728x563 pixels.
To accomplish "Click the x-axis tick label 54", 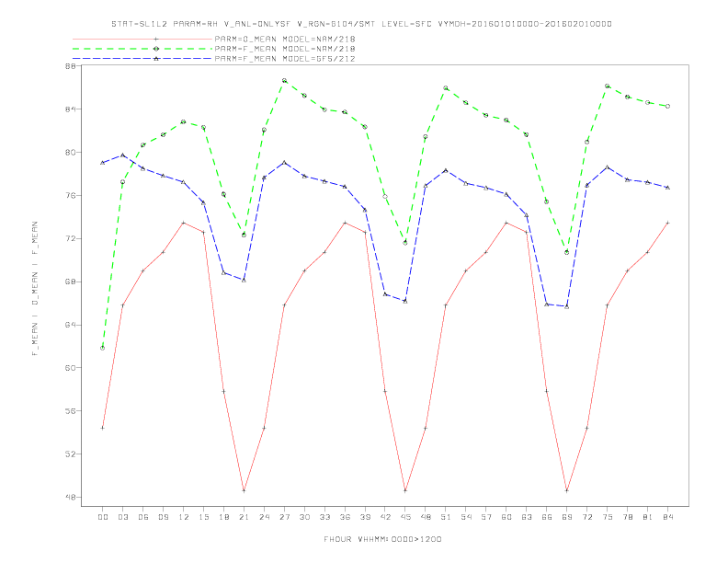I will pos(466,517).
